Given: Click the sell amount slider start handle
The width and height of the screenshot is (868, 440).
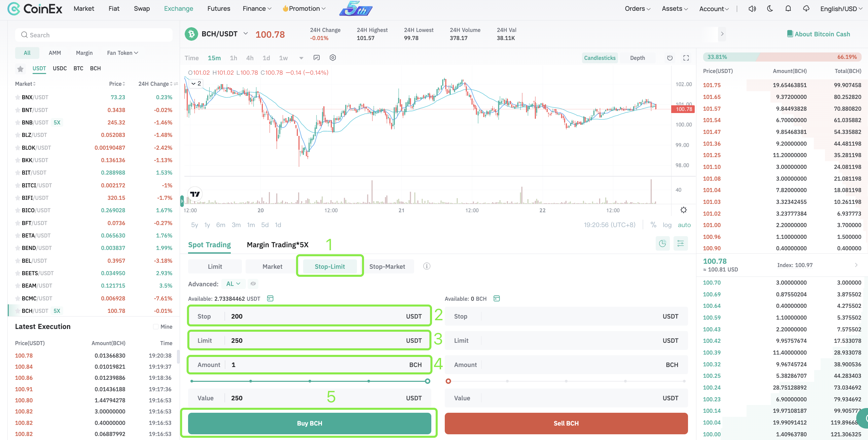Looking at the screenshot, I should click(448, 381).
